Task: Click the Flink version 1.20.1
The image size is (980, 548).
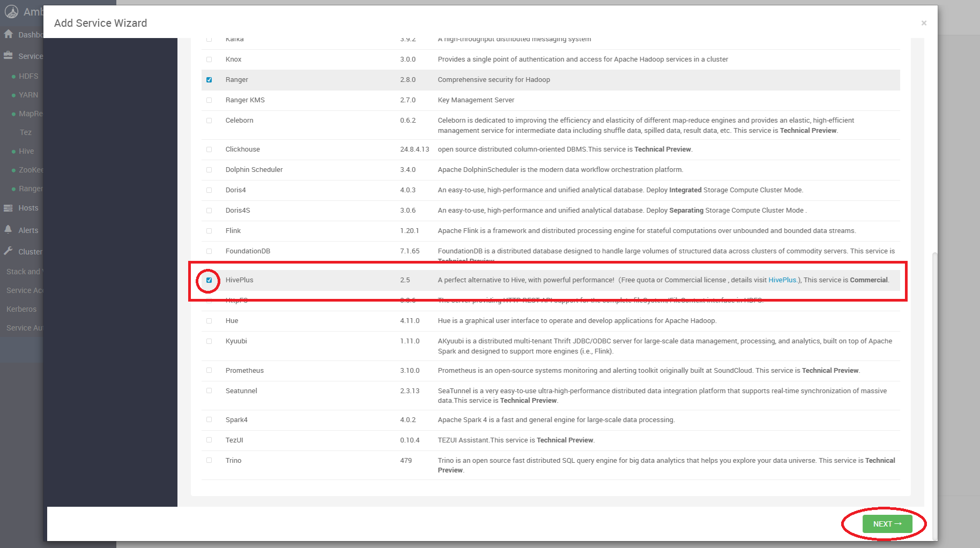Action: click(409, 231)
